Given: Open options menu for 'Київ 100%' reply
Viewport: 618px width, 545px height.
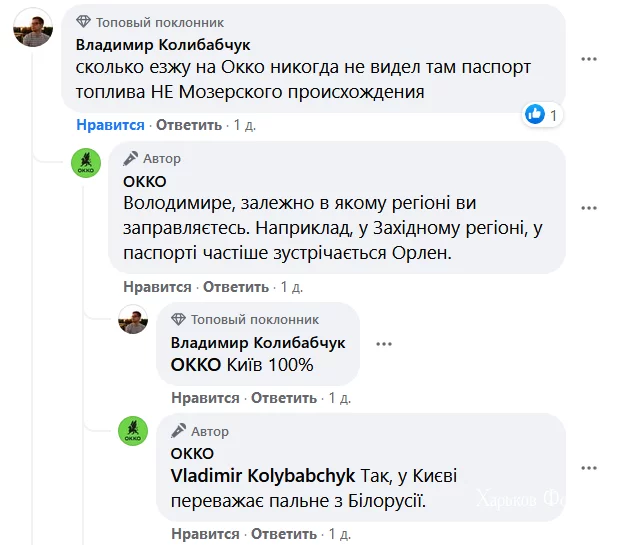Looking at the screenshot, I should 383,343.
